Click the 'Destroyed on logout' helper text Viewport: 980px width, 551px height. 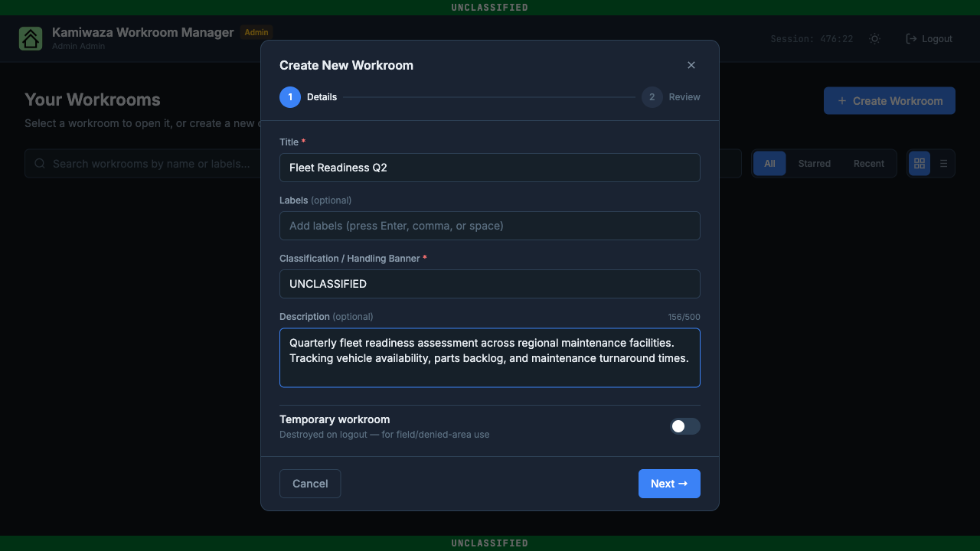coord(384,435)
